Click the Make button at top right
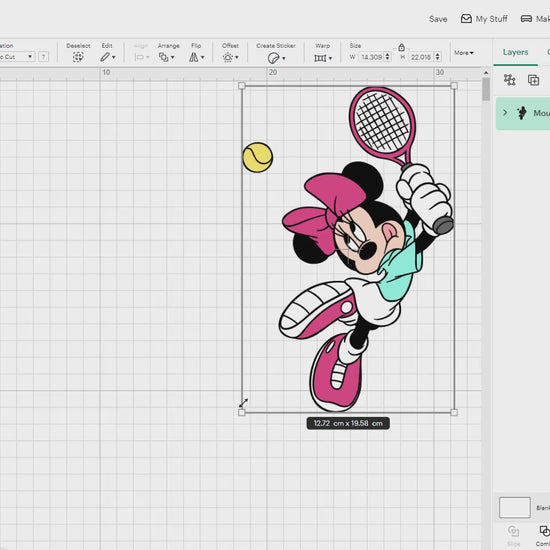Image resolution: width=550 pixels, height=550 pixels. (535, 19)
